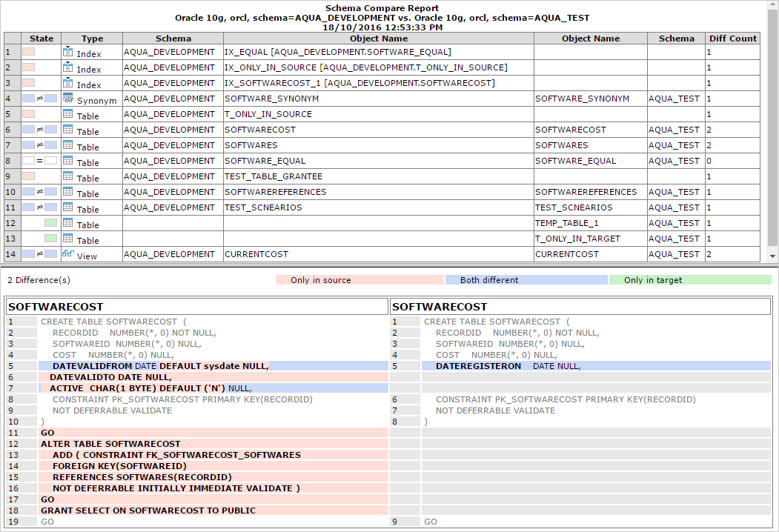The height and width of the screenshot is (532, 779).
Task: Select T_ONLY_IN_TARGET object name cell
Action: pyautogui.click(x=591, y=239)
